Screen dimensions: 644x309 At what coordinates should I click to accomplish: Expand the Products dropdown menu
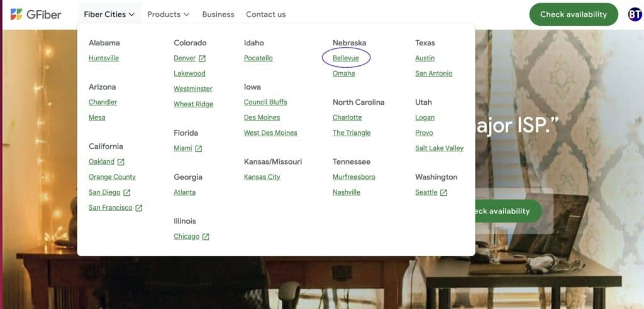pyautogui.click(x=169, y=14)
